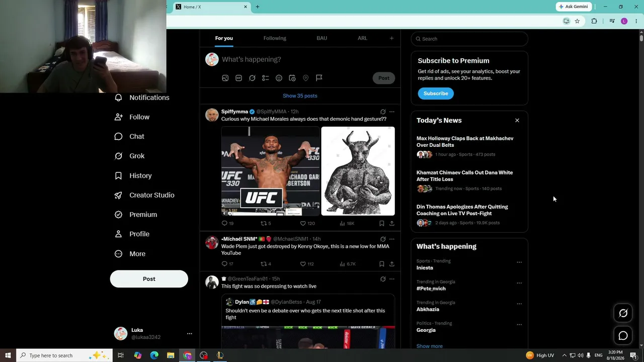Open Microsoft Edge from taskbar
Viewport: 644px width, 362px height.
point(154,355)
